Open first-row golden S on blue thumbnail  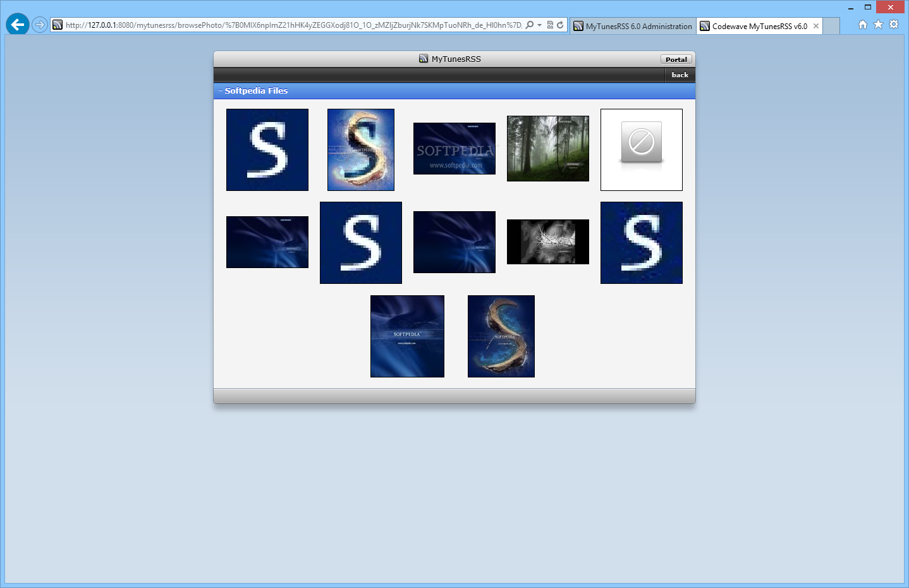click(x=361, y=150)
